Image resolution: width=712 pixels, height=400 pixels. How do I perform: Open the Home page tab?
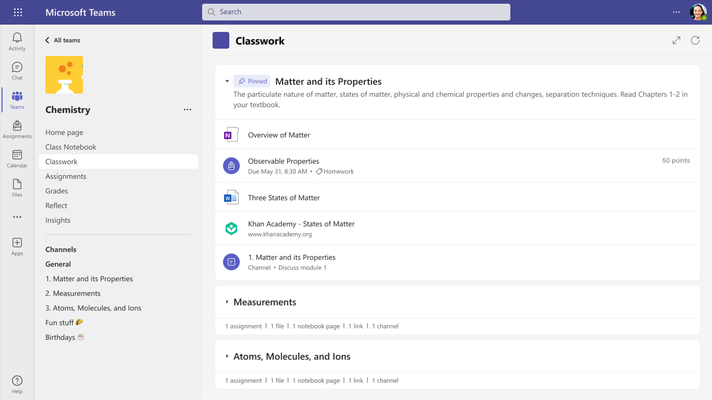click(x=64, y=133)
